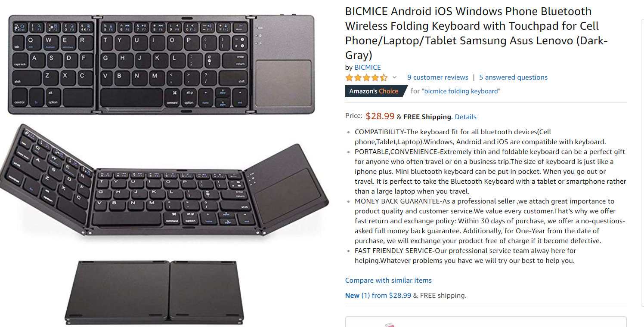Click the folded closed keyboard image
This screenshot has width=644, height=327.
coord(153,293)
